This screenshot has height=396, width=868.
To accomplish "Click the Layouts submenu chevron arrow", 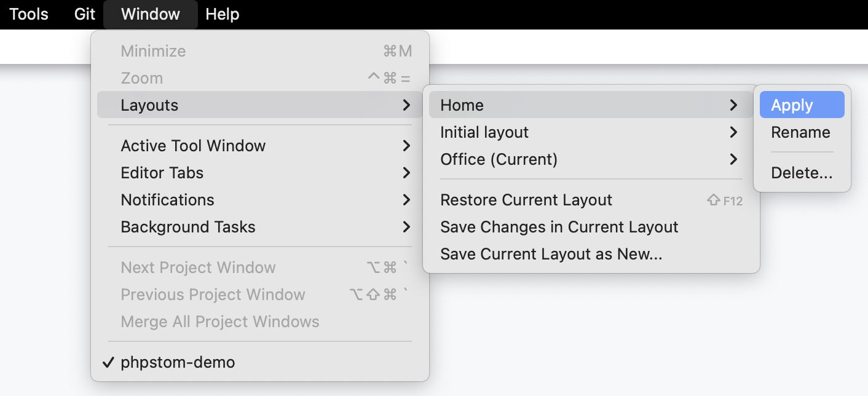I will (406, 105).
